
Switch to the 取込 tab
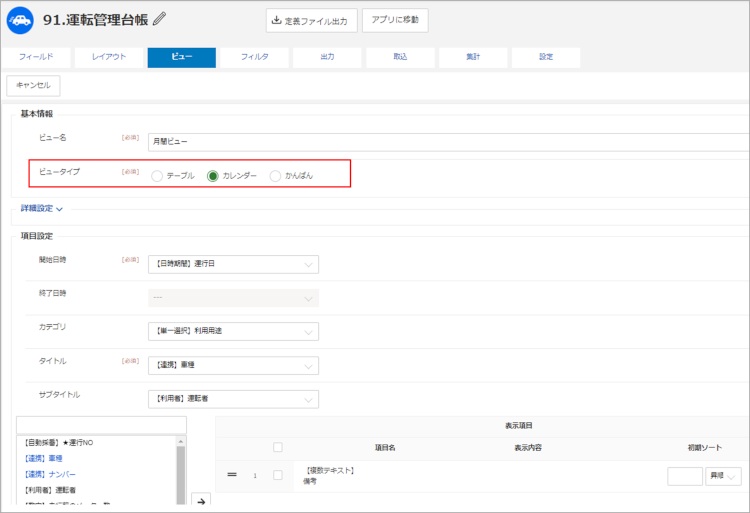click(400, 57)
